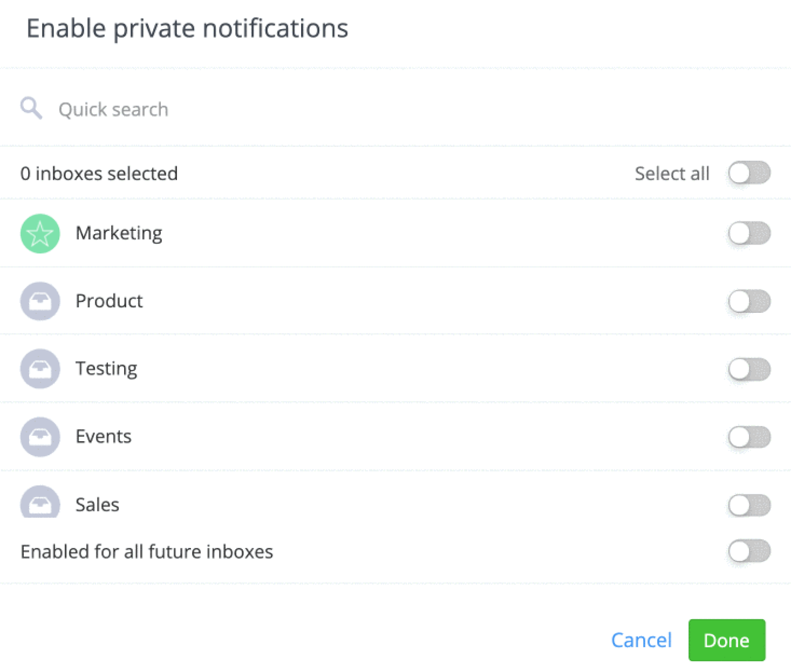Toggle the Sales inbox switch
Viewport: 791px width, 672px height.
749,505
